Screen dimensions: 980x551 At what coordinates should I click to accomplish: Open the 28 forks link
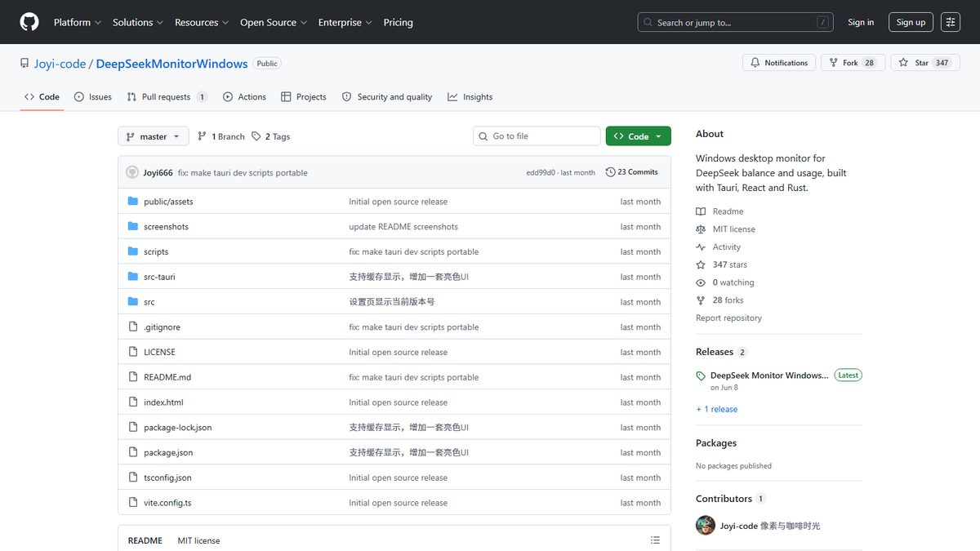719,300
